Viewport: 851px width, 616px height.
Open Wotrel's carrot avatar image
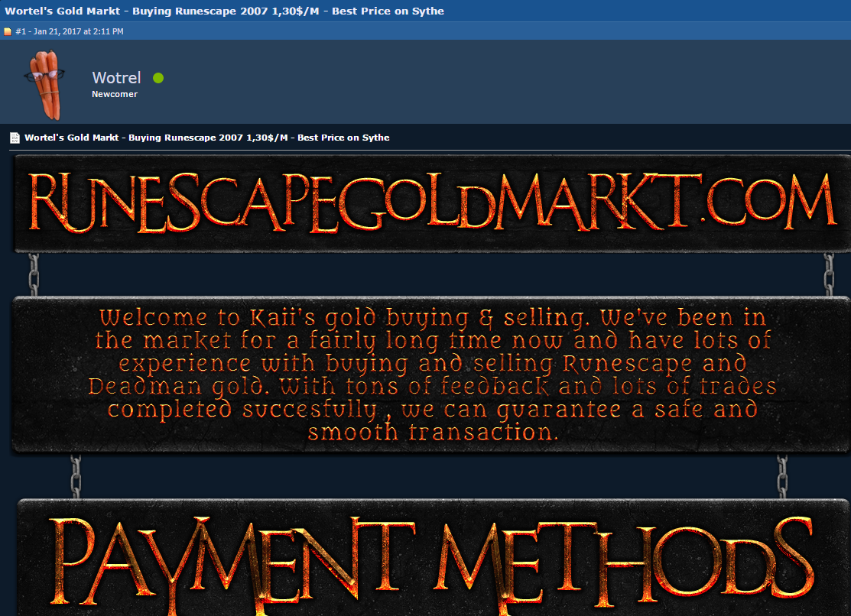(45, 85)
